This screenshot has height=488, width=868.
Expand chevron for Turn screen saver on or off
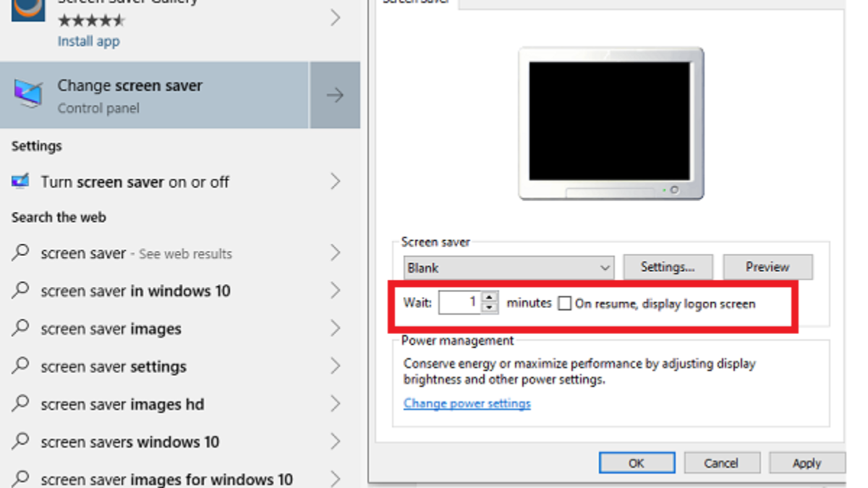point(335,181)
